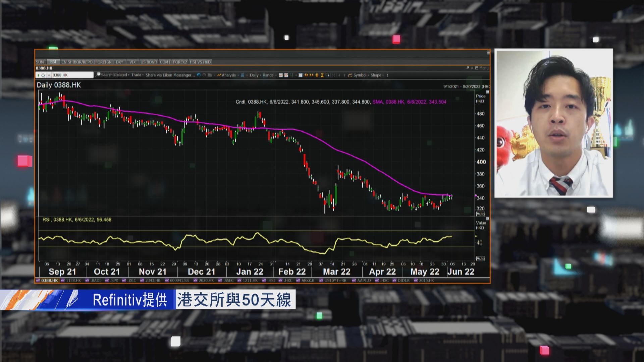Switch to the US BOND tab
Screen dimensions: 644x362
click(x=149, y=62)
